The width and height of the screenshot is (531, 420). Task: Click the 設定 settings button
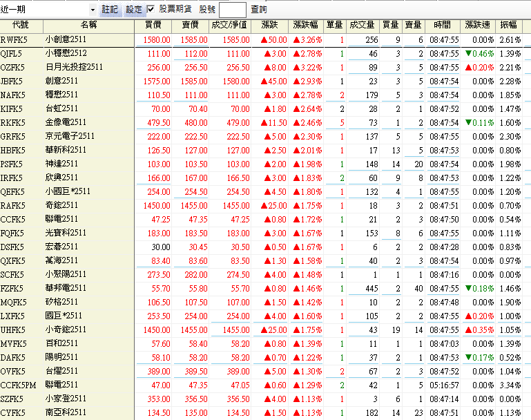tap(133, 10)
